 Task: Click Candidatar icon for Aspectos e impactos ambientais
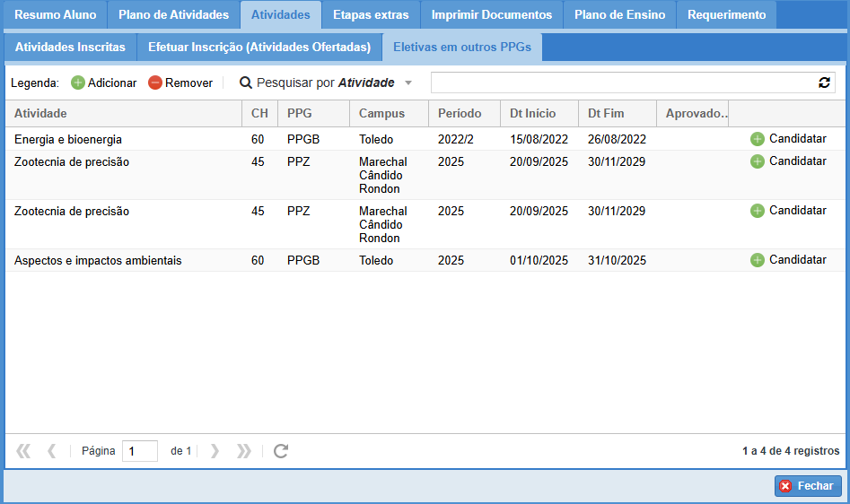tap(758, 260)
